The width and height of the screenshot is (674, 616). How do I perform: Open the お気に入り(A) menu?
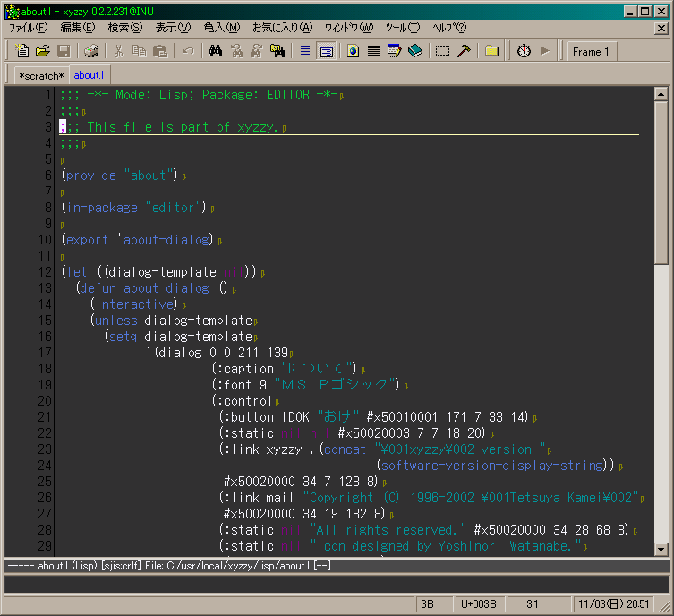point(283,28)
